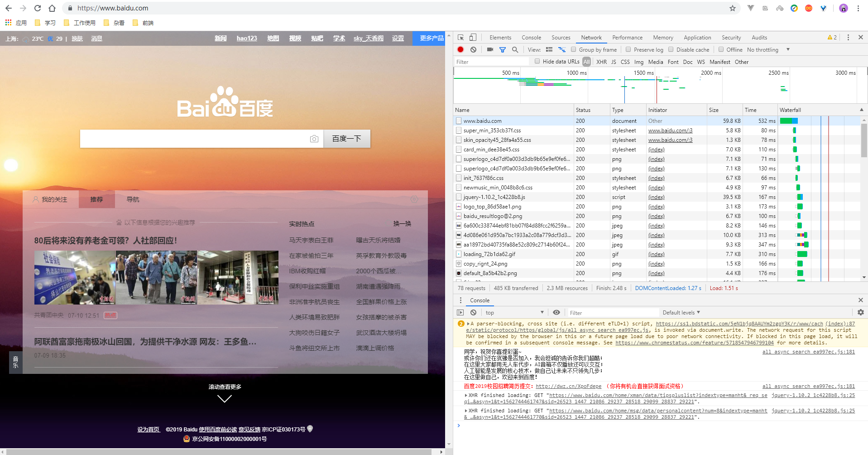Open the Security tab
The width and height of the screenshot is (868, 455).
(x=731, y=38)
